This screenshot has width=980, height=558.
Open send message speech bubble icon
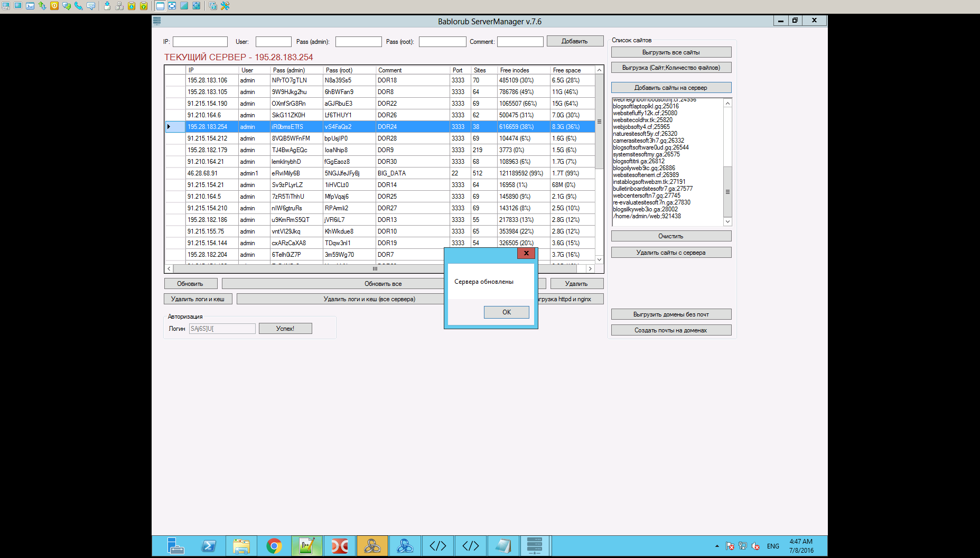coord(91,6)
